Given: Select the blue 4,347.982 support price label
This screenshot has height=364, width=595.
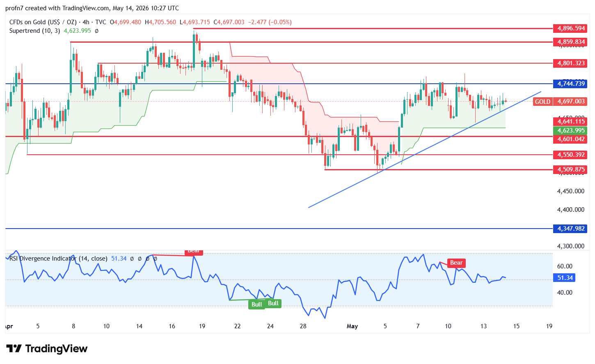Looking at the screenshot, I should [571, 229].
